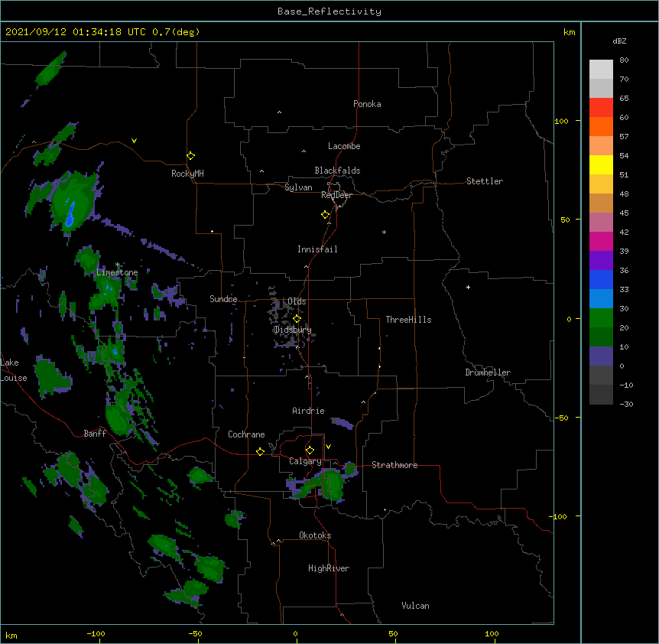The width and height of the screenshot is (659, 644).
Task: Click the purple 10 dBZ legend swatch
Action: [601, 356]
